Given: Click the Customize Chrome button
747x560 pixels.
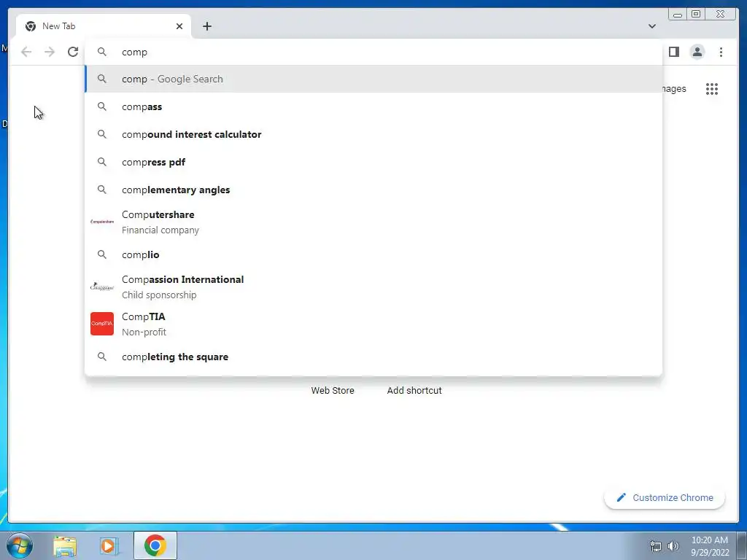Looking at the screenshot, I should click(x=665, y=497).
